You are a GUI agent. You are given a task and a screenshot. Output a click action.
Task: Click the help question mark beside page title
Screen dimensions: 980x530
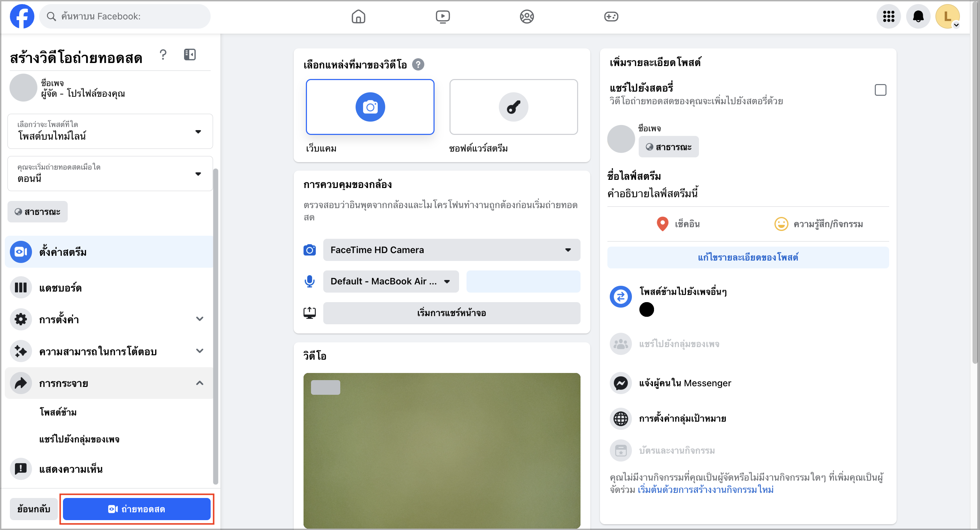[163, 55]
